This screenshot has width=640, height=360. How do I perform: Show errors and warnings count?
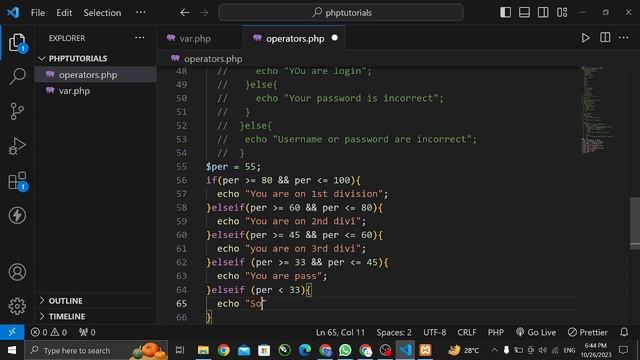point(49,332)
